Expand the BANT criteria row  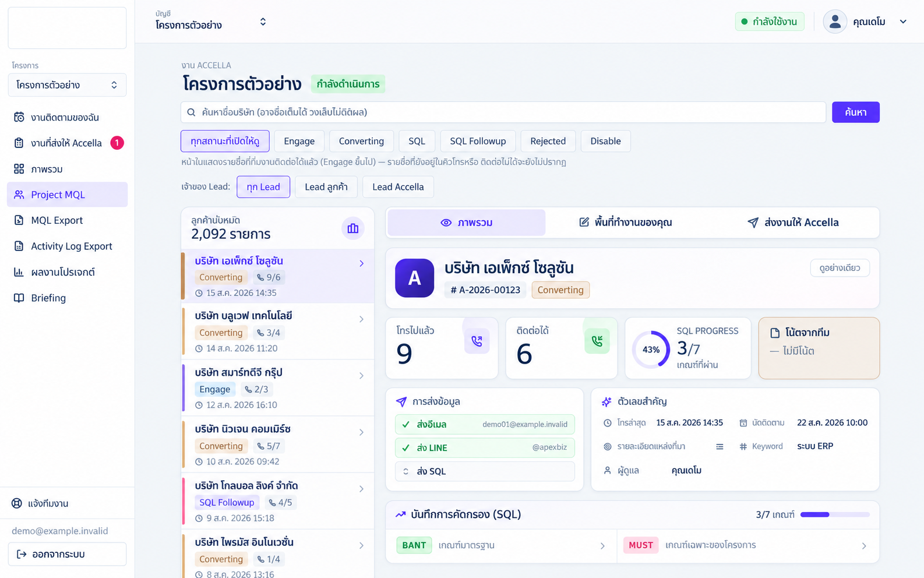click(501, 545)
